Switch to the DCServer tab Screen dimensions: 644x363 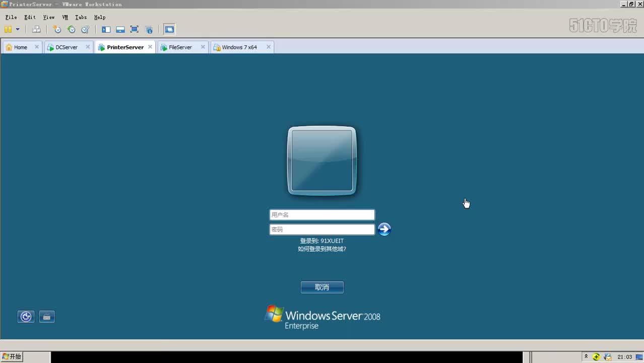click(67, 47)
